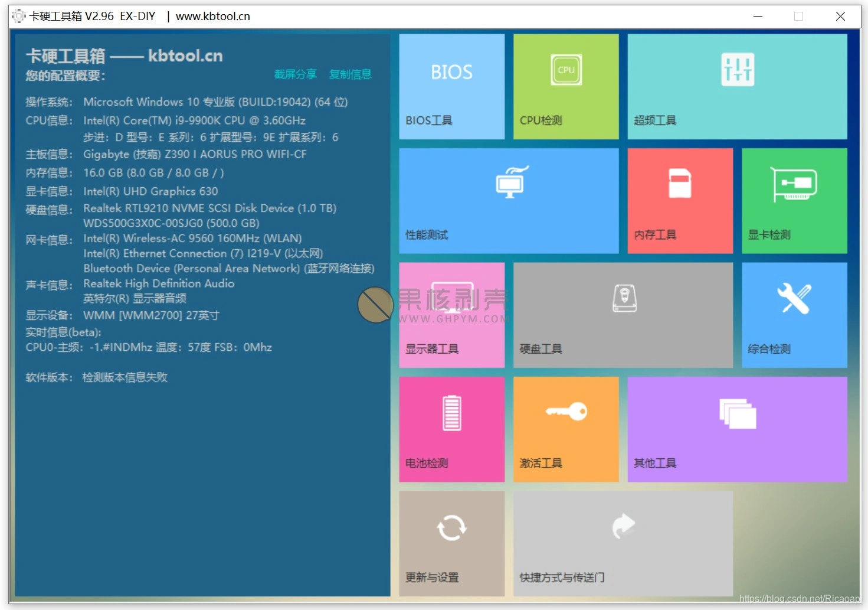
Task: Select the WMM2700 27英寸 display line
Action: [151, 315]
